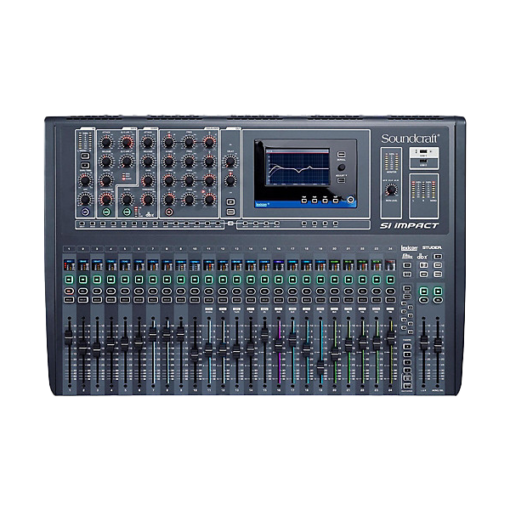Tap the channel 24 red LCD display
The width and height of the screenshot is (510, 510).
(390, 265)
